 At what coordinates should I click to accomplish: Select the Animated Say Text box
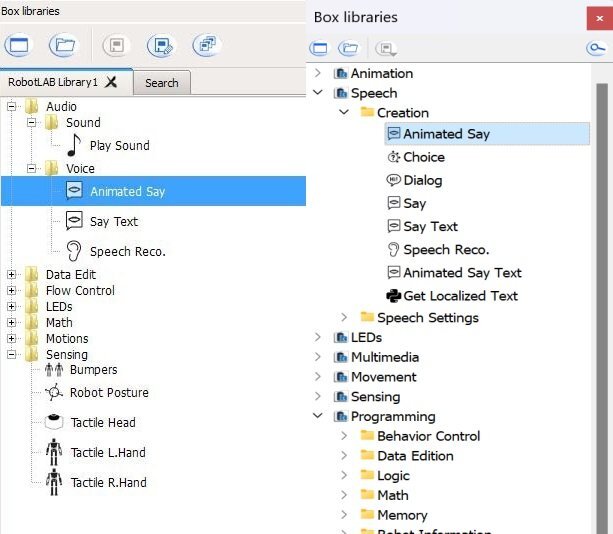[x=462, y=273]
